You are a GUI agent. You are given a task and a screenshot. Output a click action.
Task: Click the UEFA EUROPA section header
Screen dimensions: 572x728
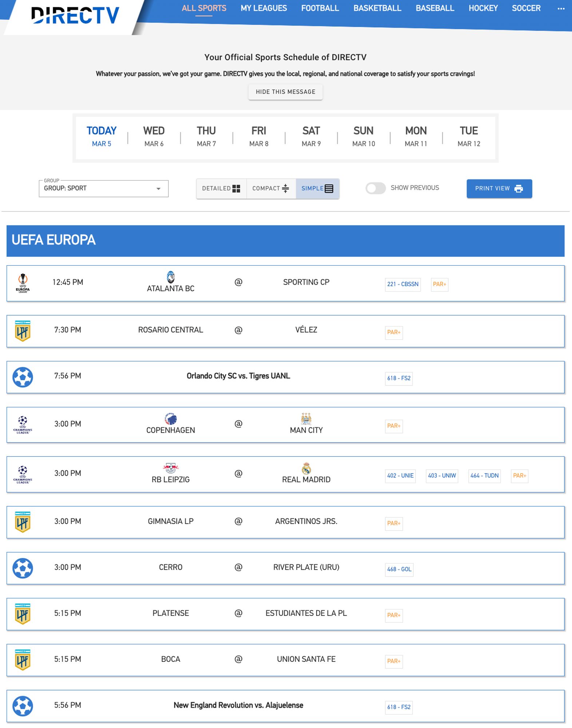(286, 241)
